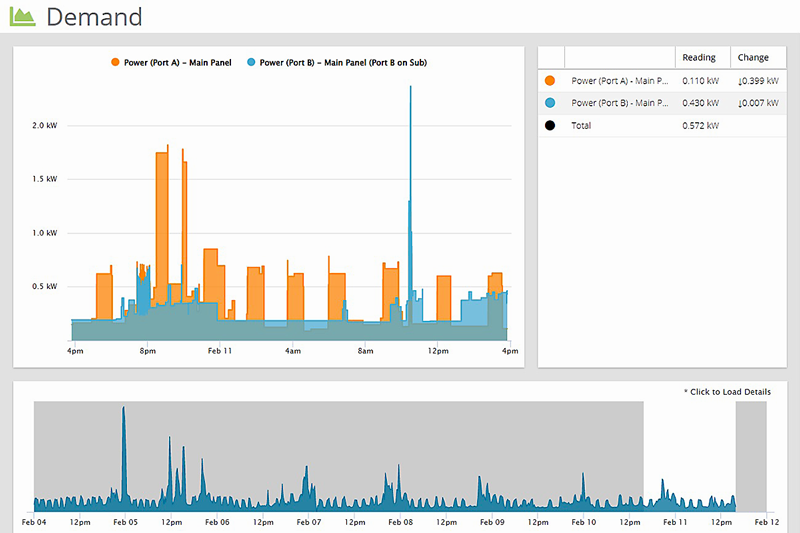Toggle the blue Port B legend dot
The image size is (800, 533).
tap(251, 63)
